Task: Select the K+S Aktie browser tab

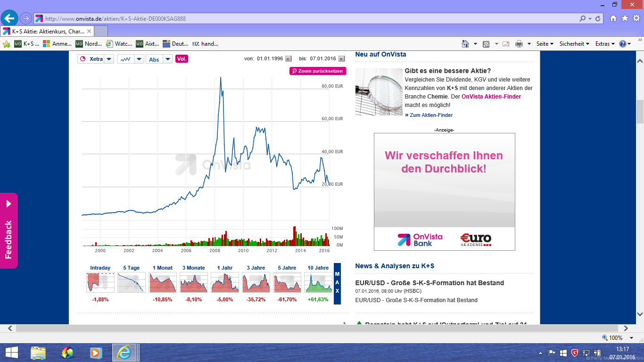Action: click(x=47, y=31)
